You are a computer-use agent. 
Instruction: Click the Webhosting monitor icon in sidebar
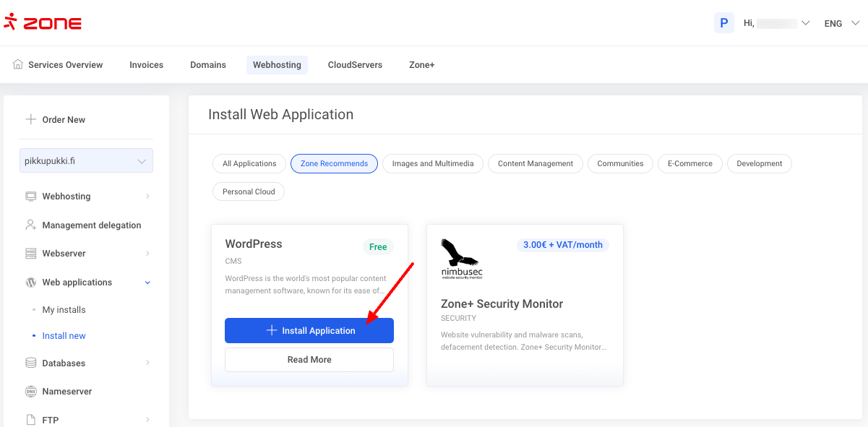pyautogui.click(x=30, y=197)
